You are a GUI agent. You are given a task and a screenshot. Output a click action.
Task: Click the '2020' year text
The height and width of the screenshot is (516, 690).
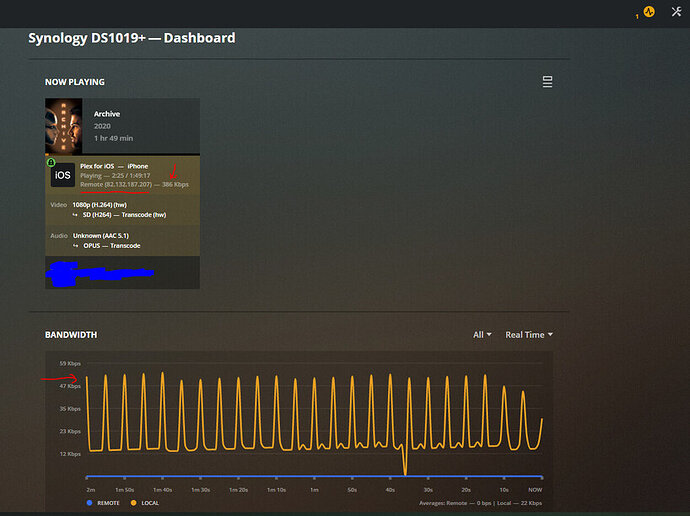(x=102, y=126)
